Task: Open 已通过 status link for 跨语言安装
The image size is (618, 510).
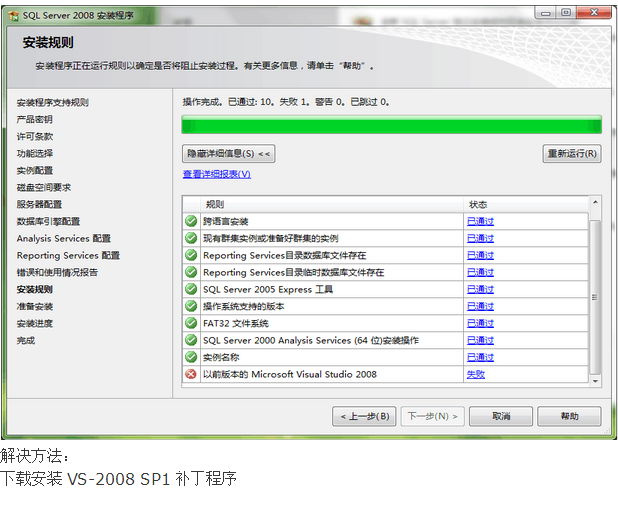Action: (x=480, y=221)
